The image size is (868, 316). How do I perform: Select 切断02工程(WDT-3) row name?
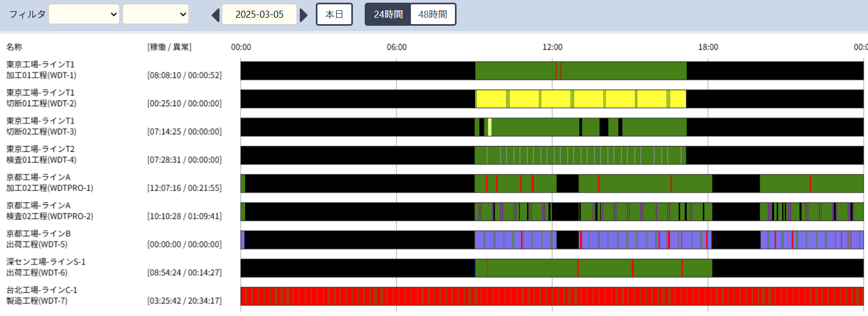[x=41, y=131]
